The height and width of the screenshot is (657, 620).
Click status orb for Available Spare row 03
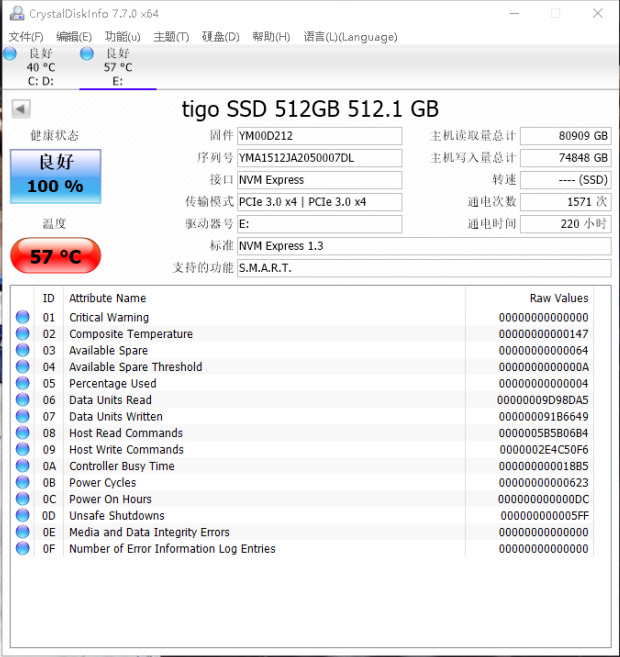click(23, 350)
